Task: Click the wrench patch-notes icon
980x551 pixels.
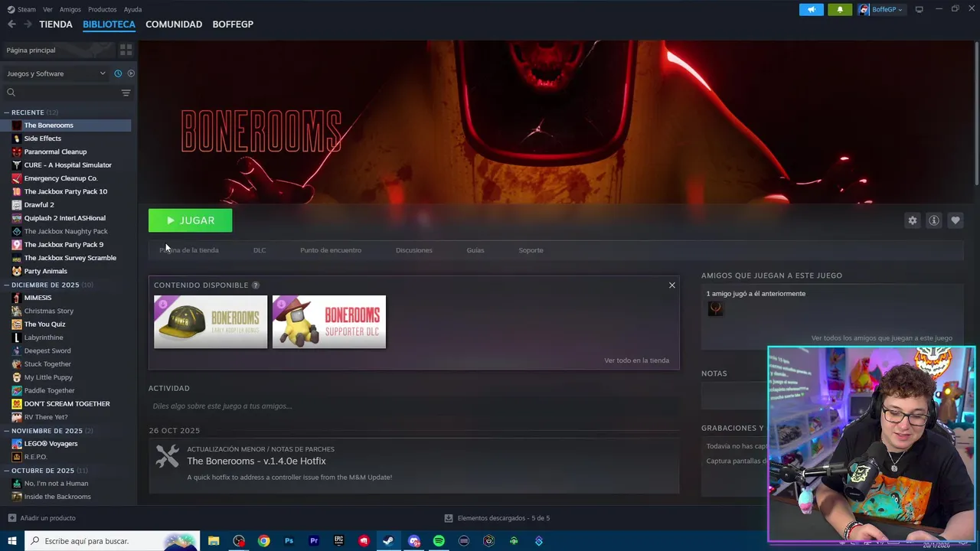Action: tap(167, 456)
